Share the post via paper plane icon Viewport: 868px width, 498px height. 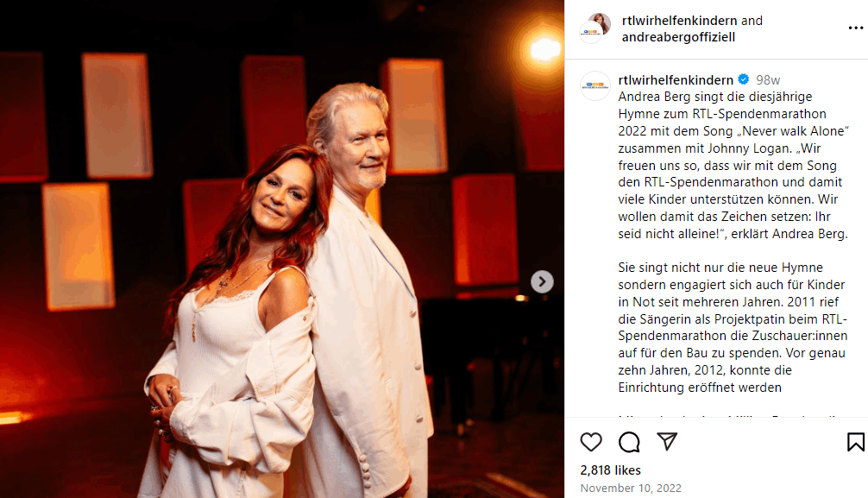pyautogui.click(x=667, y=441)
